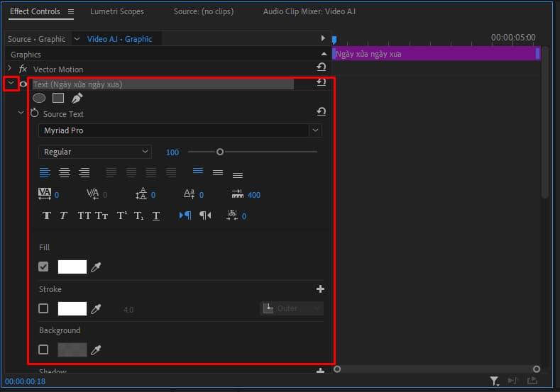Toggle the timeline view arrow
The width and height of the screenshot is (560, 392).
click(x=323, y=38)
